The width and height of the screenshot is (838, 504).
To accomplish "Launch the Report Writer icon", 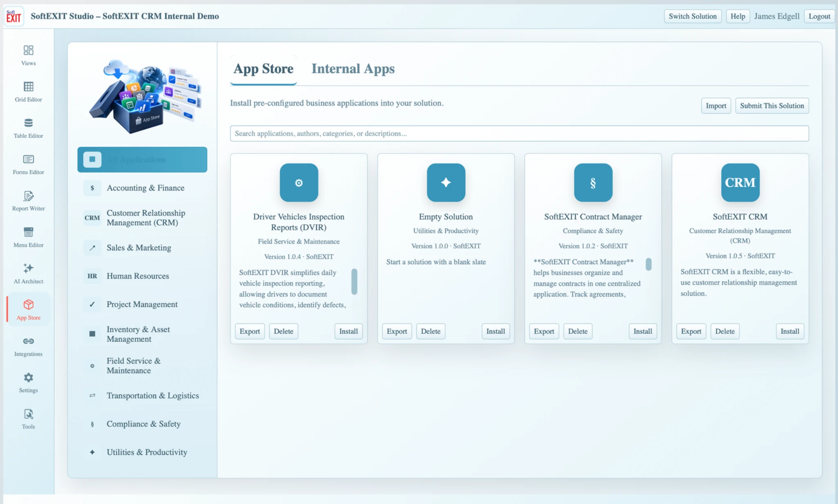I will coord(28,196).
